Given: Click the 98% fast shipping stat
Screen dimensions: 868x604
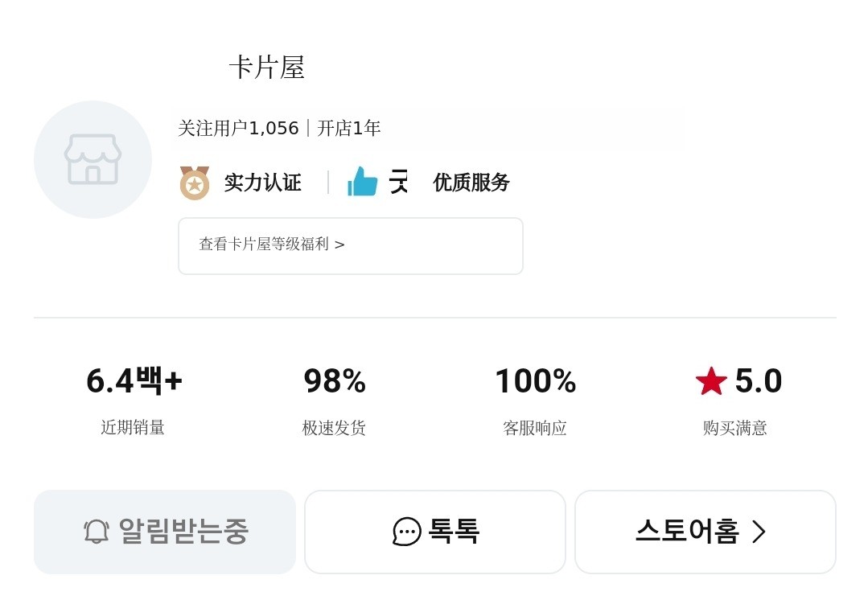Looking at the screenshot, I should 334,381.
